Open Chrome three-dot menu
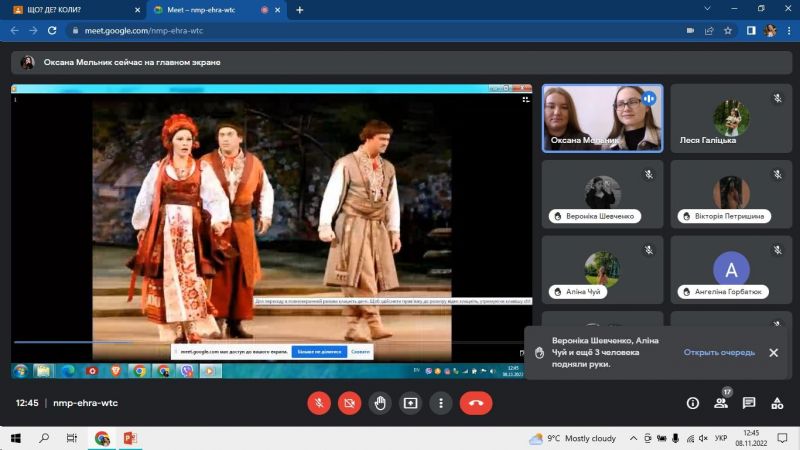The height and width of the screenshot is (450, 800). [x=789, y=31]
